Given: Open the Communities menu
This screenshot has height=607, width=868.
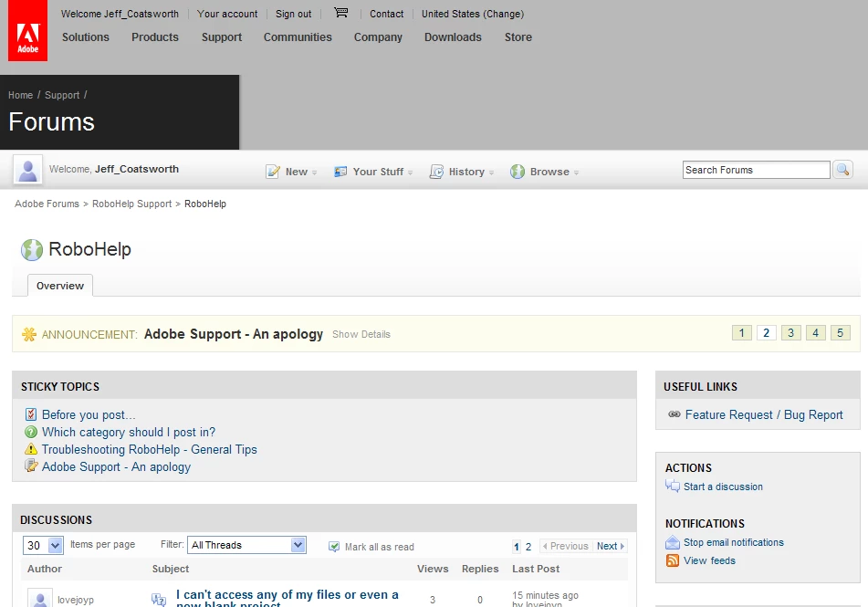Looking at the screenshot, I should point(298,37).
